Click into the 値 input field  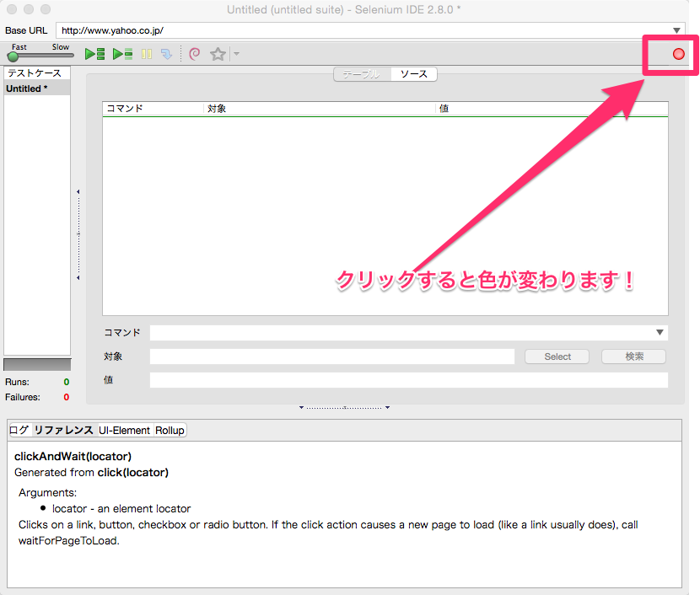tap(409, 380)
